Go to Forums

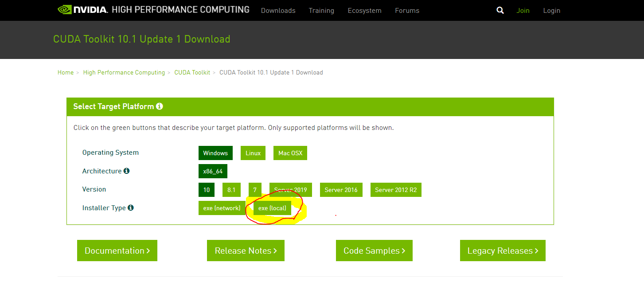pos(407,11)
